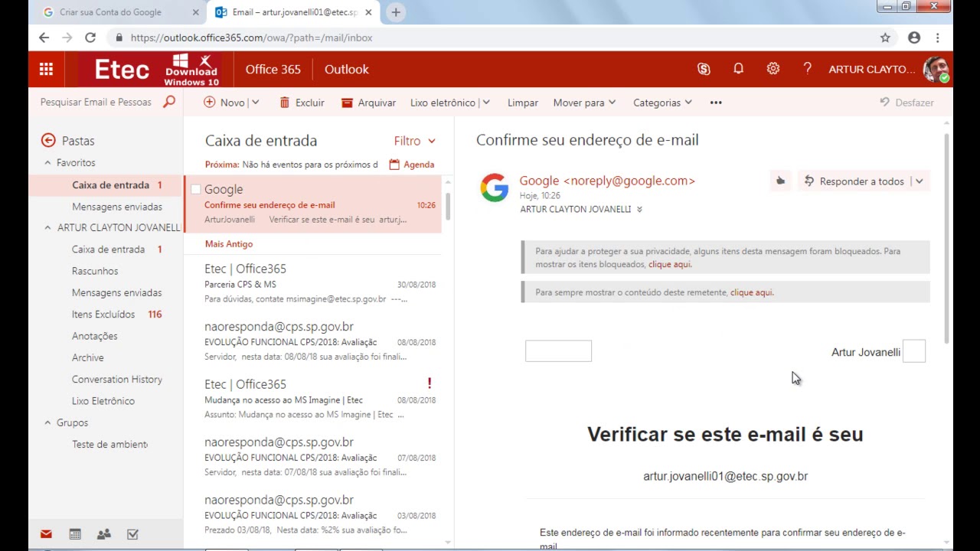The height and width of the screenshot is (551, 980).
Task: Switch to Calendar view at bottom
Action: [x=75, y=534]
